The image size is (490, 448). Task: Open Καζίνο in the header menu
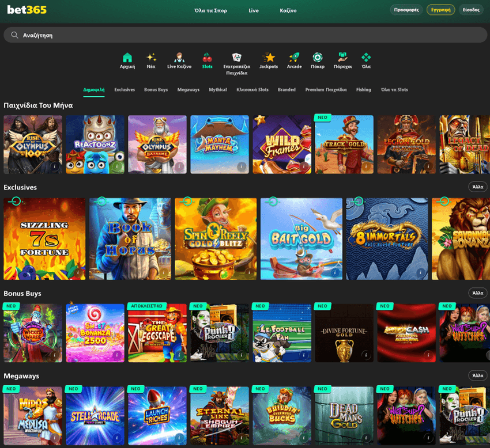click(288, 10)
